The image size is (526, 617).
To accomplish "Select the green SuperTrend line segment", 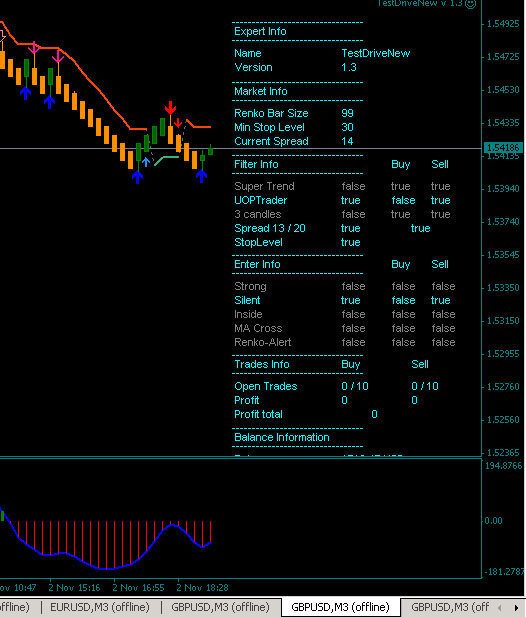I will click(x=167, y=160).
